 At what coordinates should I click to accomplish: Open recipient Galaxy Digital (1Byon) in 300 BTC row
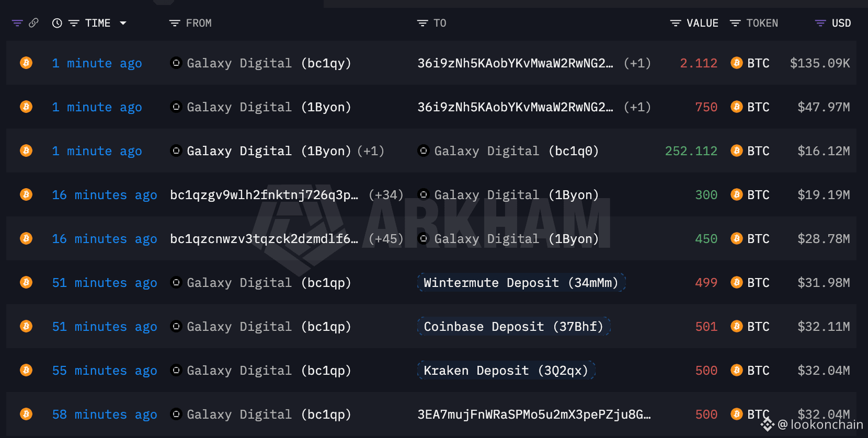(516, 195)
